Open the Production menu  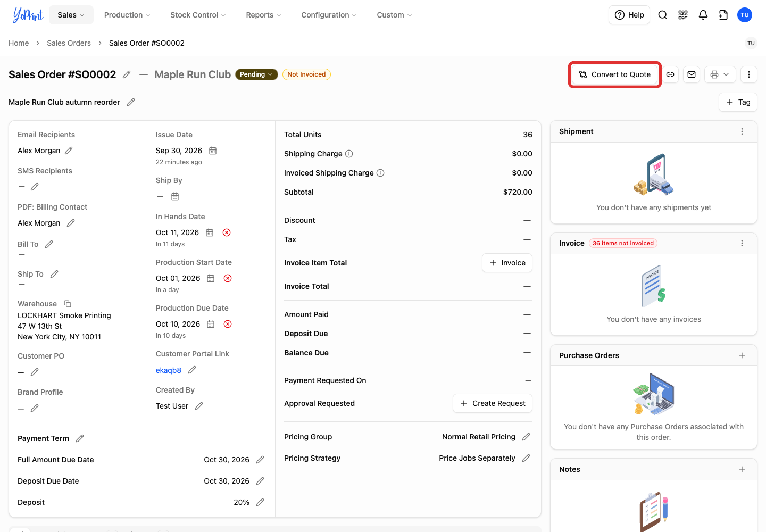pos(127,15)
